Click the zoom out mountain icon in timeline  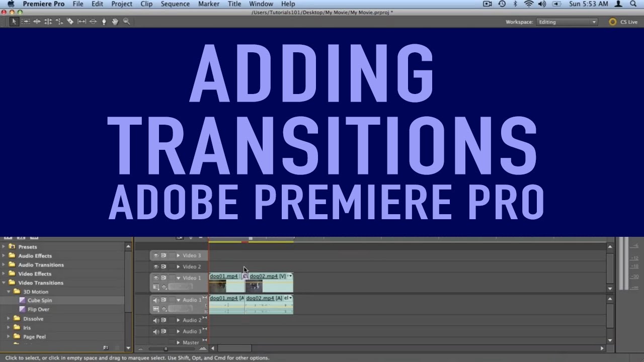pos(140,348)
